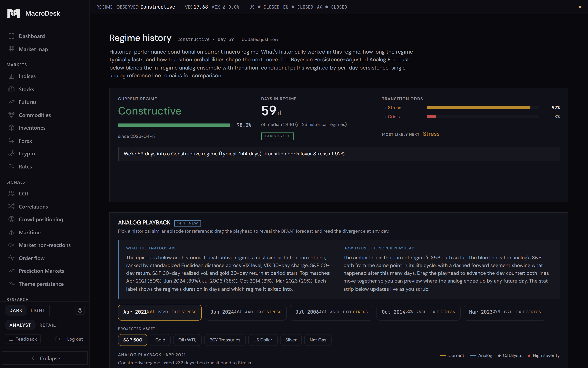Viewport: 588px width, 368px height.
Task: Select the Oct 2014 analog episode
Action: pyautogui.click(x=418, y=312)
